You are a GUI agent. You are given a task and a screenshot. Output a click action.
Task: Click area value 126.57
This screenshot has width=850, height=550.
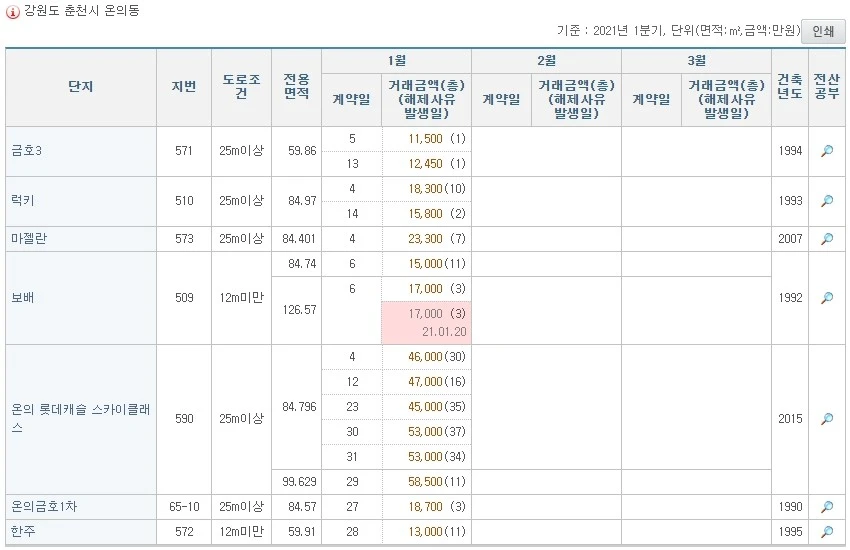tap(299, 310)
